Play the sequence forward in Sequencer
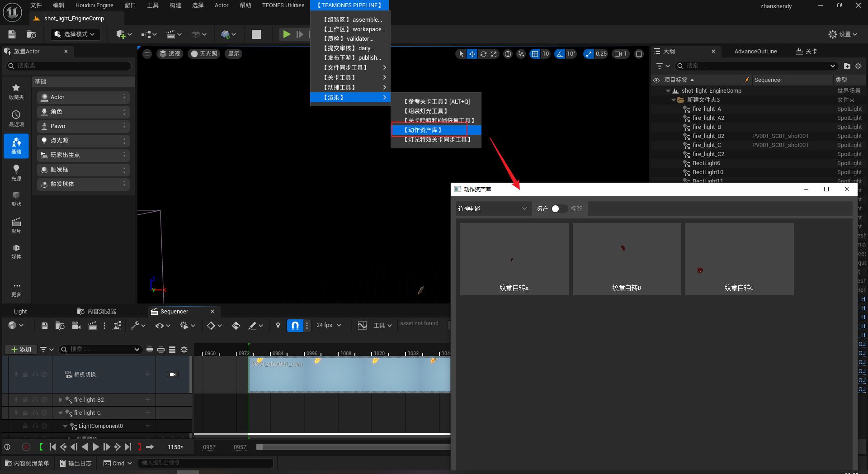 click(x=96, y=447)
